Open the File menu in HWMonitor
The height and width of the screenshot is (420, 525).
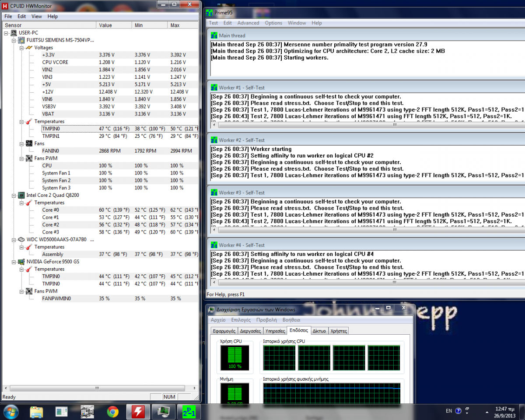pos(8,16)
